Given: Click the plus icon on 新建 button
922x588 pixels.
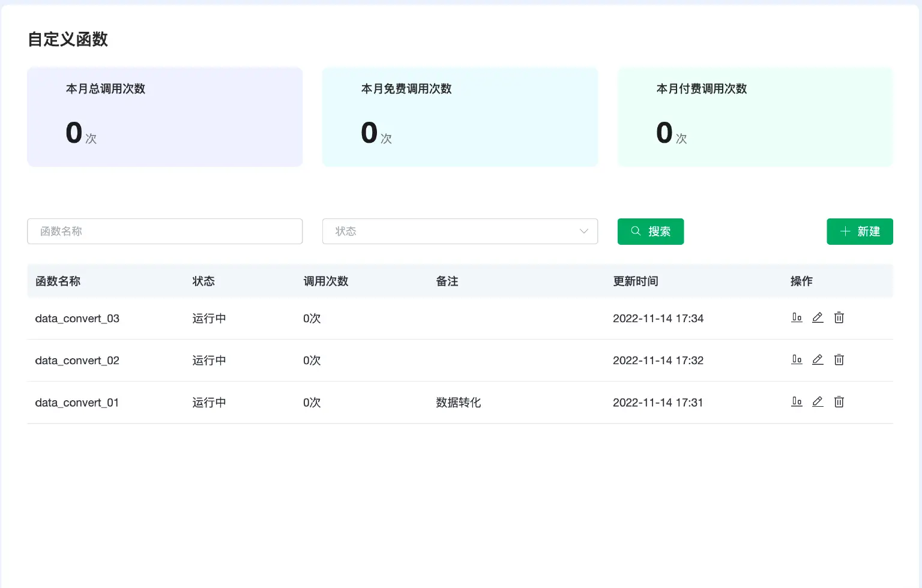Looking at the screenshot, I should pos(846,231).
